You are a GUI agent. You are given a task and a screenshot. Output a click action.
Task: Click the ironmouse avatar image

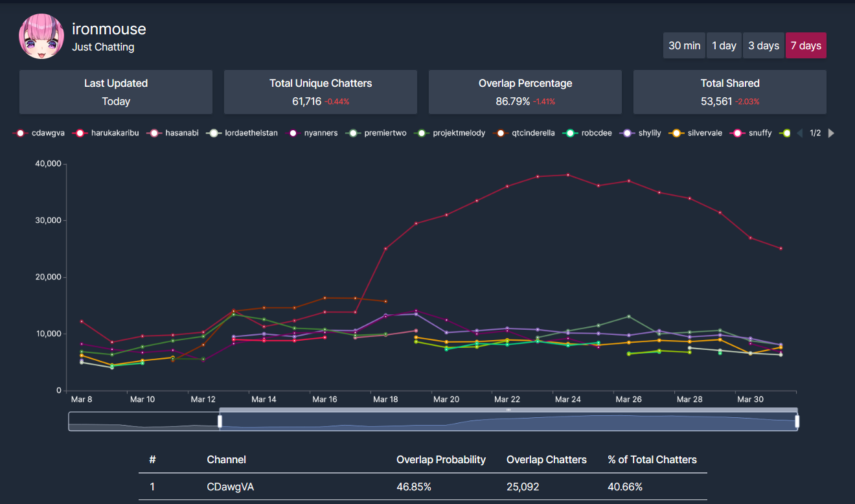point(41,36)
